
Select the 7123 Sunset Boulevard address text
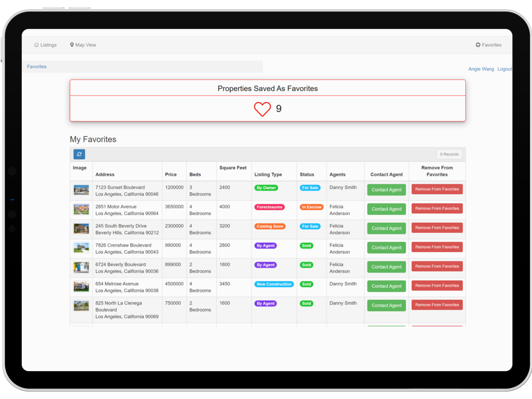(x=127, y=191)
